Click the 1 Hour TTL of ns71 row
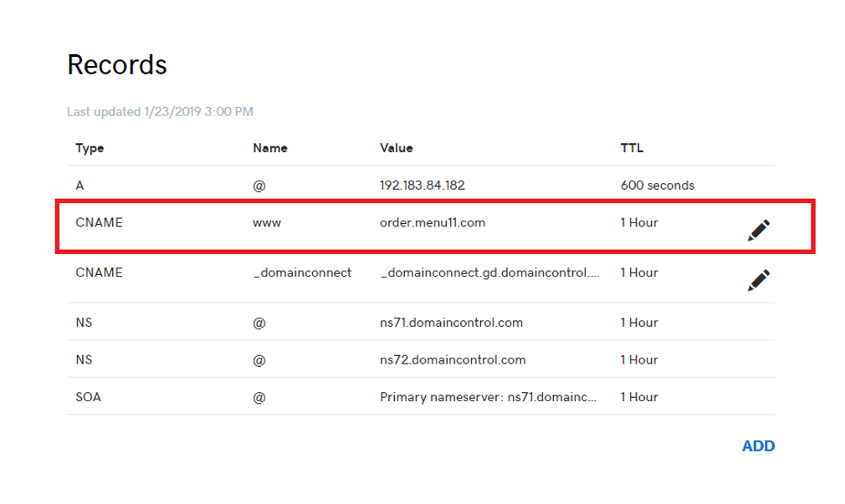 pyautogui.click(x=639, y=323)
